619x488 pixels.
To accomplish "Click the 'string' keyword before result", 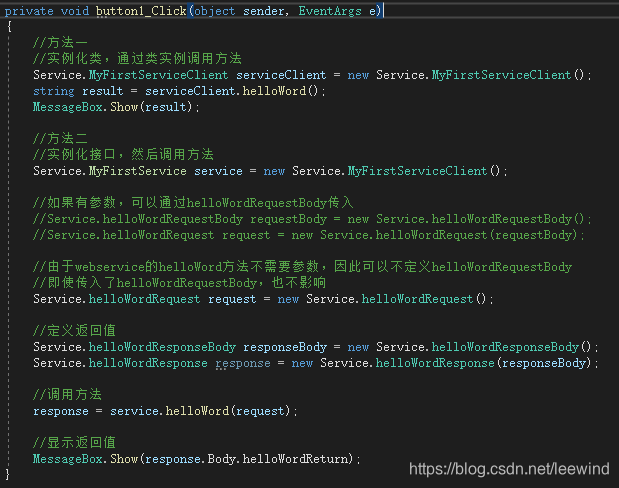I will coord(54,91).
